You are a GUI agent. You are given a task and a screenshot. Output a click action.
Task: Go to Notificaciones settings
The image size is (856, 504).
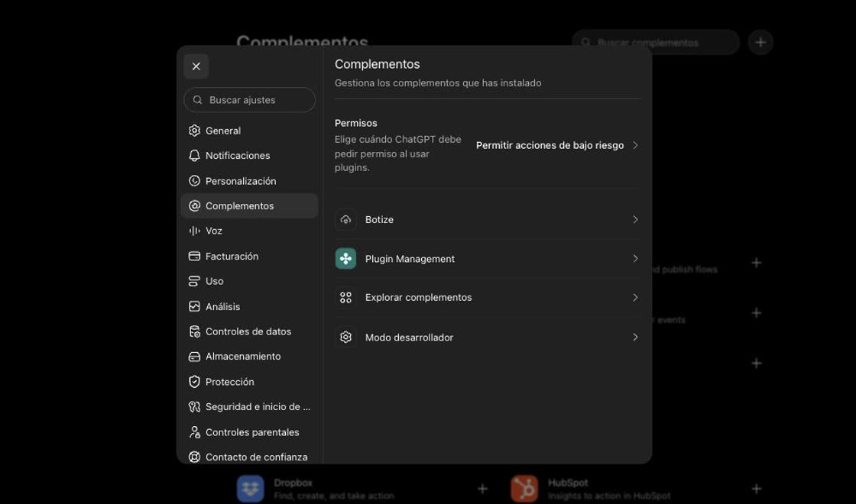click(249, 156)
